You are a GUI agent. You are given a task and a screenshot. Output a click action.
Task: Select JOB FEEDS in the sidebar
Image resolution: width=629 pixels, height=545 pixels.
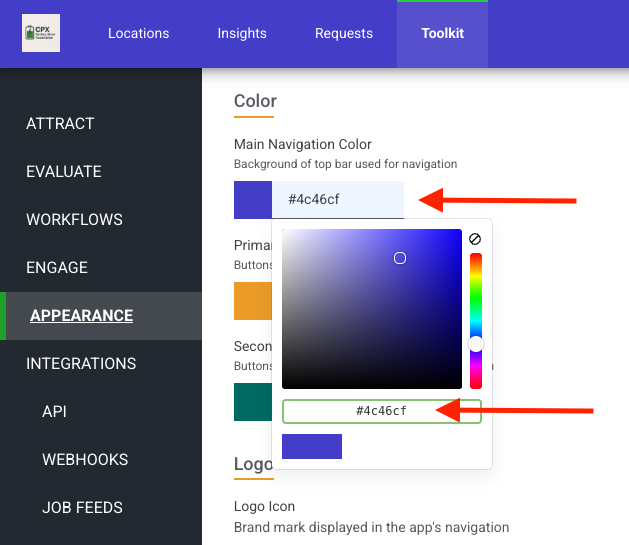pos(82,508)
